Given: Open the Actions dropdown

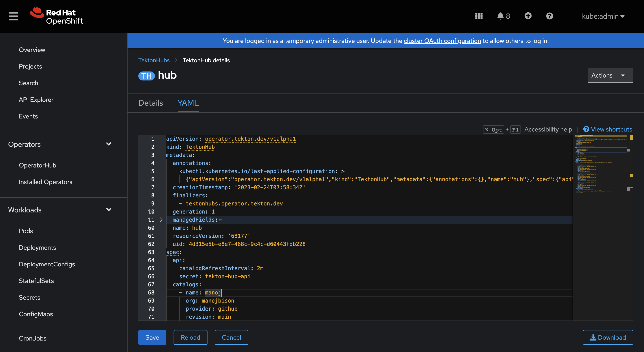Looking at the screenshot, I should pyautogui.click(x=610, y=75).
